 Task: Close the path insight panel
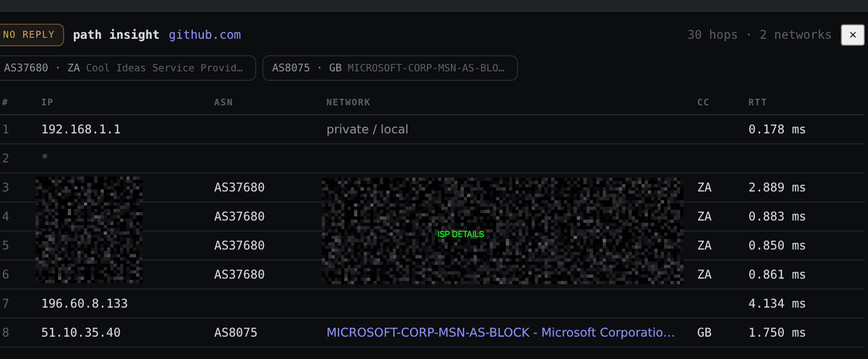(x=852, y=35)
